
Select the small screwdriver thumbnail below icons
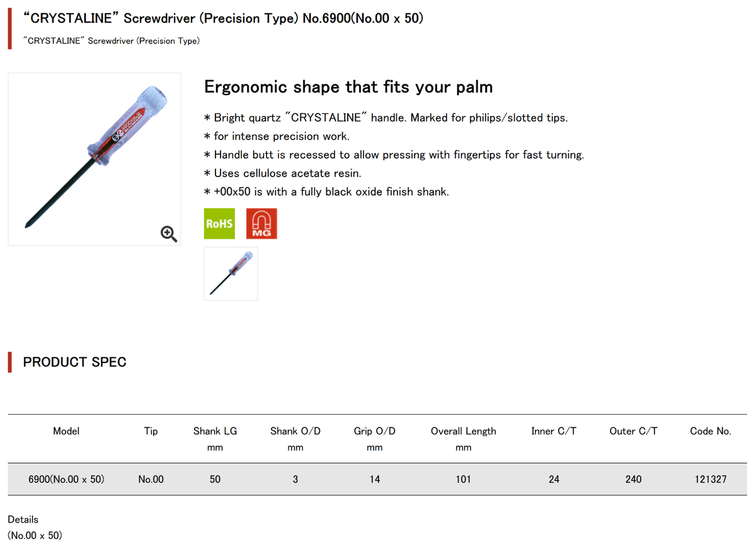[231, 274]
